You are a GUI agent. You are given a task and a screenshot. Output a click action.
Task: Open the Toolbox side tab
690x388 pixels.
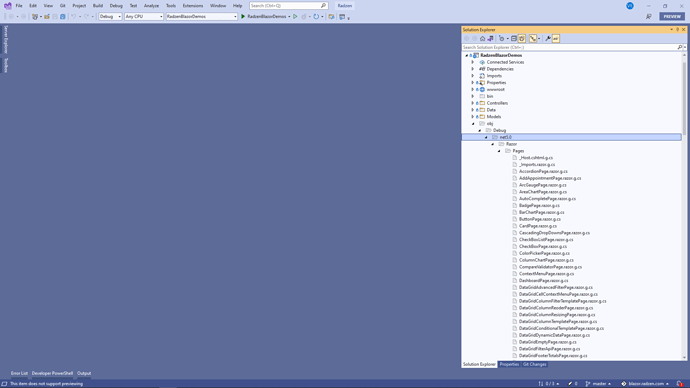[x=6, y=65]
